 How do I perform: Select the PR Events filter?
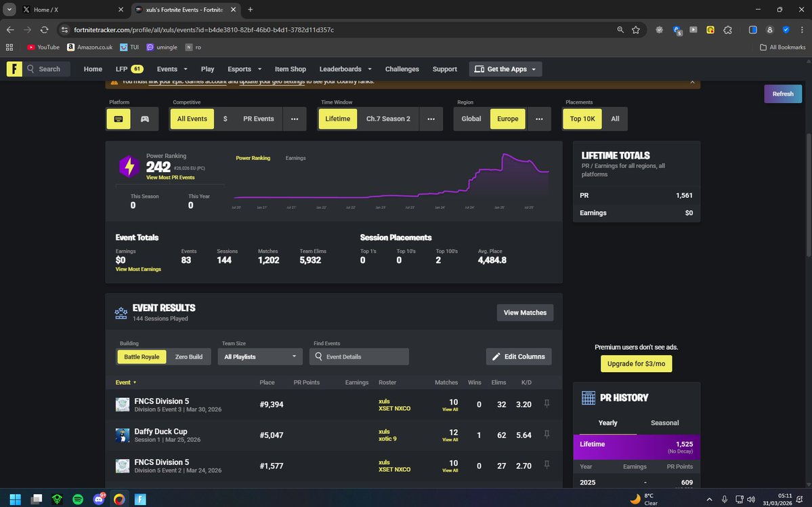[259, 119]
